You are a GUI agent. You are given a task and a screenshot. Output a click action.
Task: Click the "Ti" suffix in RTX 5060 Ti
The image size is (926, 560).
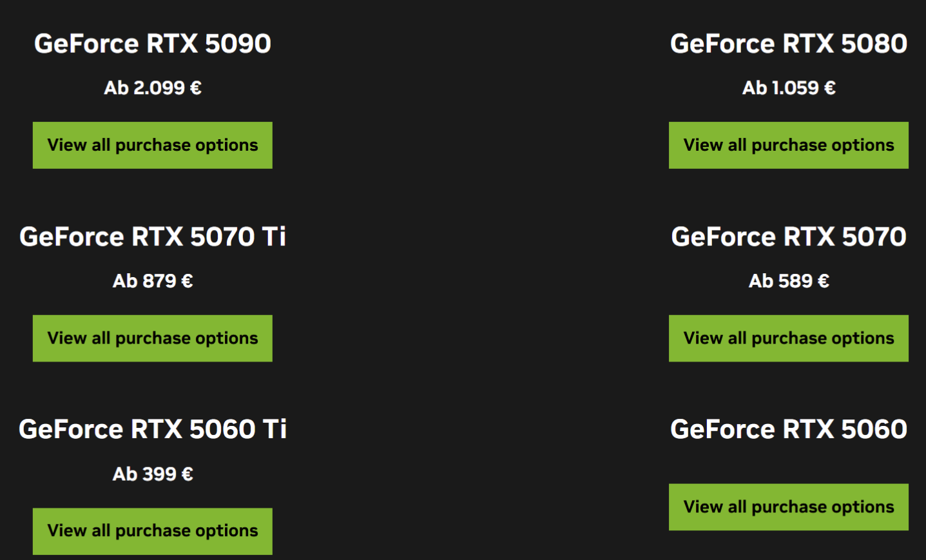pyautogui.click(x=275, y=429)
